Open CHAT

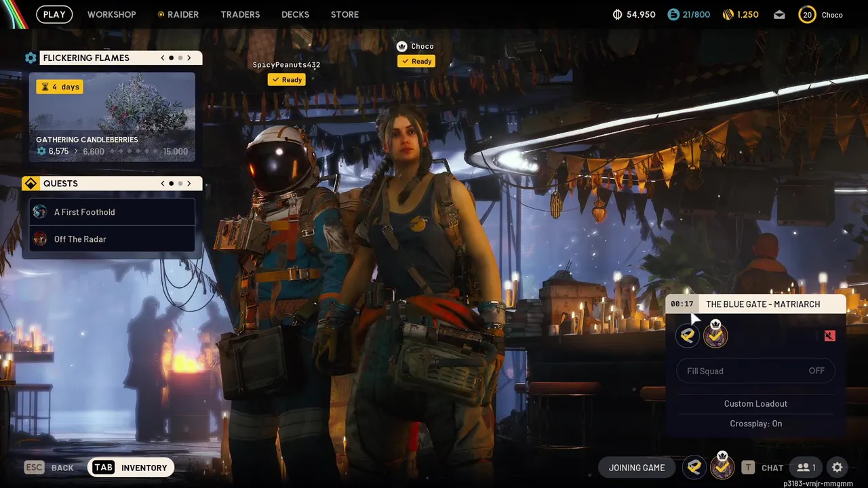point(772,468)
